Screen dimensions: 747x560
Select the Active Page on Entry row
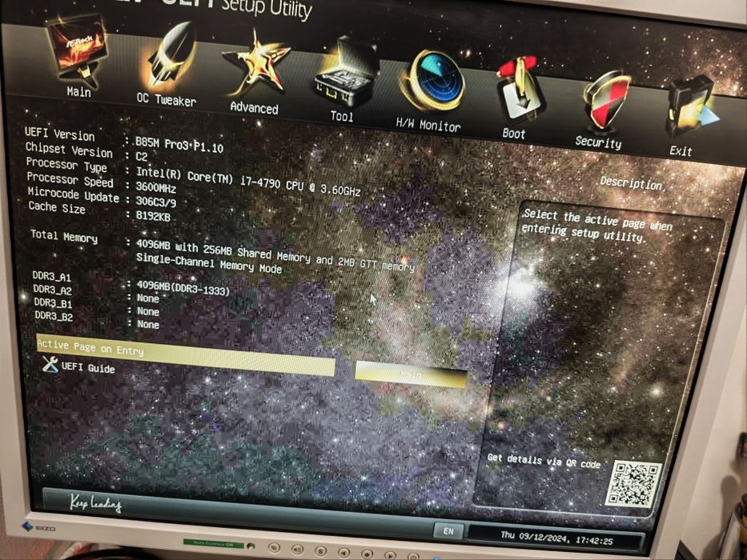[186, 356]
